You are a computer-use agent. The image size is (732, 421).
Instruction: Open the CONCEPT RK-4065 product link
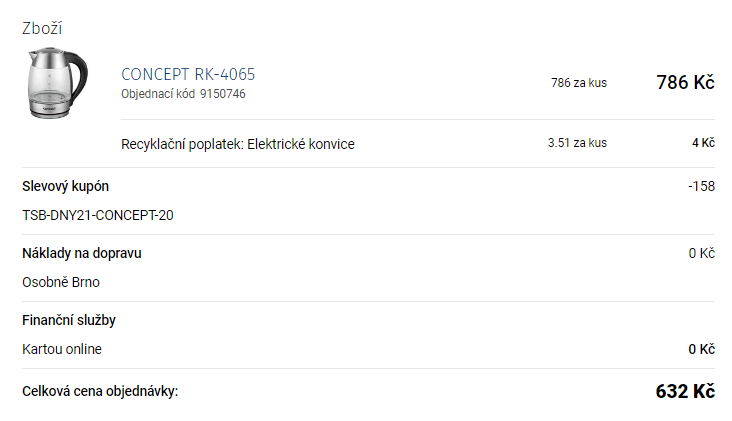coord(188,74)
